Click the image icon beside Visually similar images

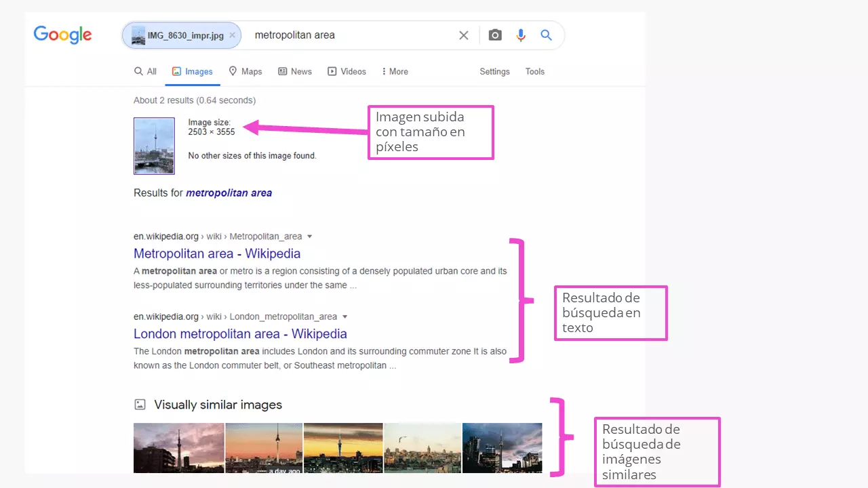point(140,405)
